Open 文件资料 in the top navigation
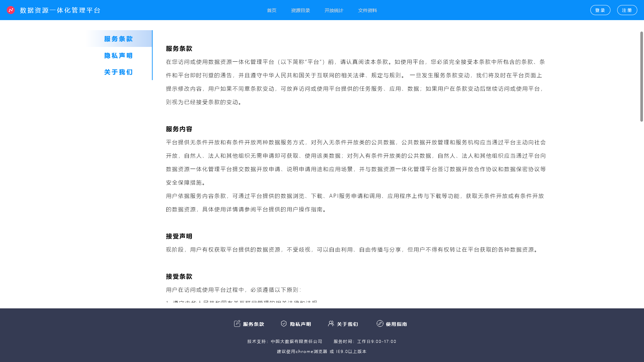Screen dimensions: 644x362 pos(368,10)
